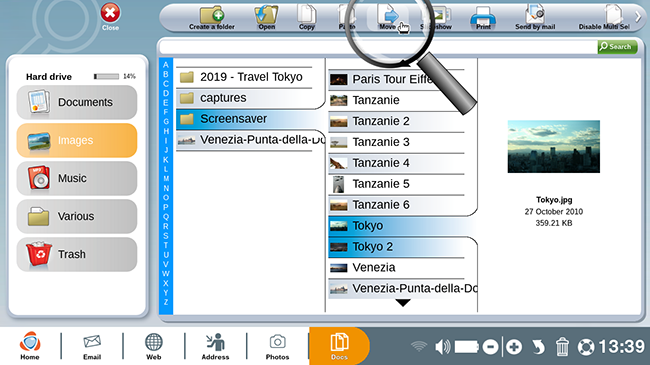
Task: Click the green Search button
Action: (617, 47)
